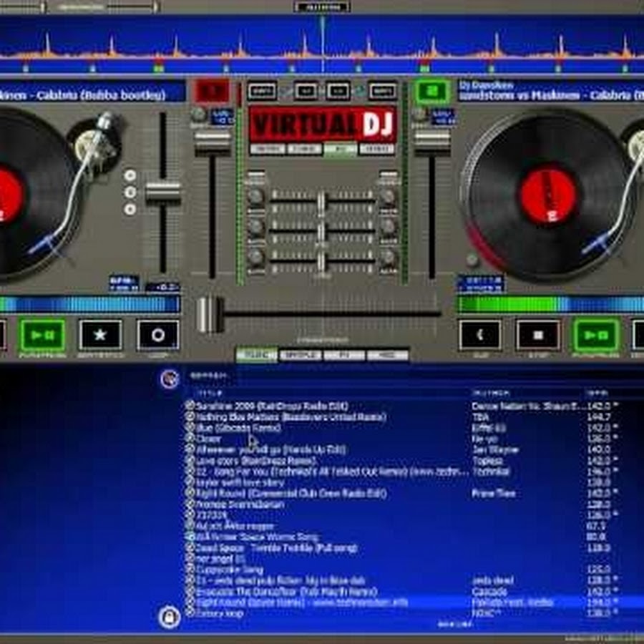Switch to the second tab below the crossfader
Viewport: 644px width, 644px height.
pos(301,355)
